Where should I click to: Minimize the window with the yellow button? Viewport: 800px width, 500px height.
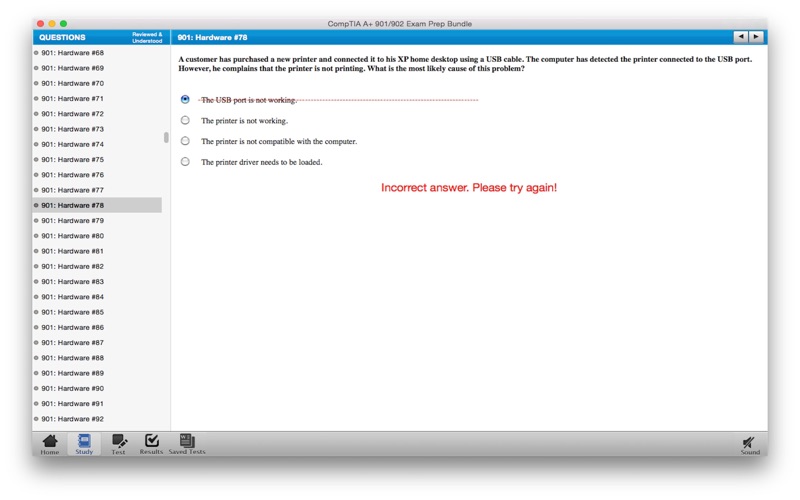tap(52, 23)
